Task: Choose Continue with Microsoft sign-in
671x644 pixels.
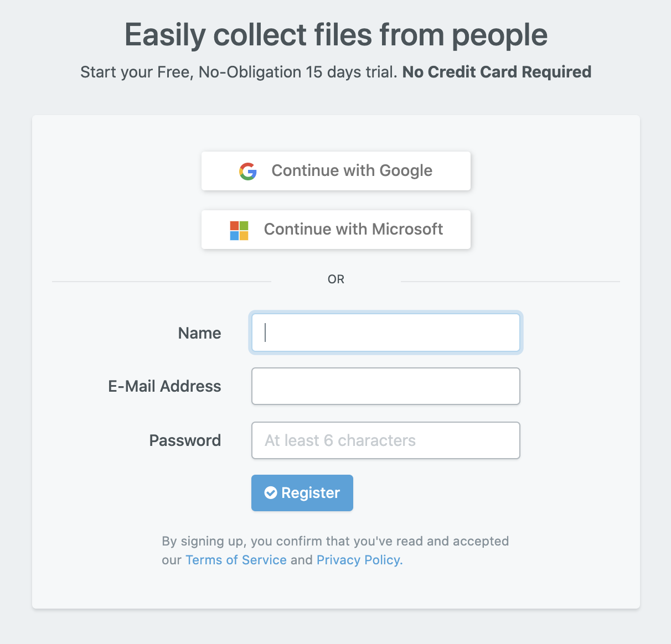Action: coord(336,230)
